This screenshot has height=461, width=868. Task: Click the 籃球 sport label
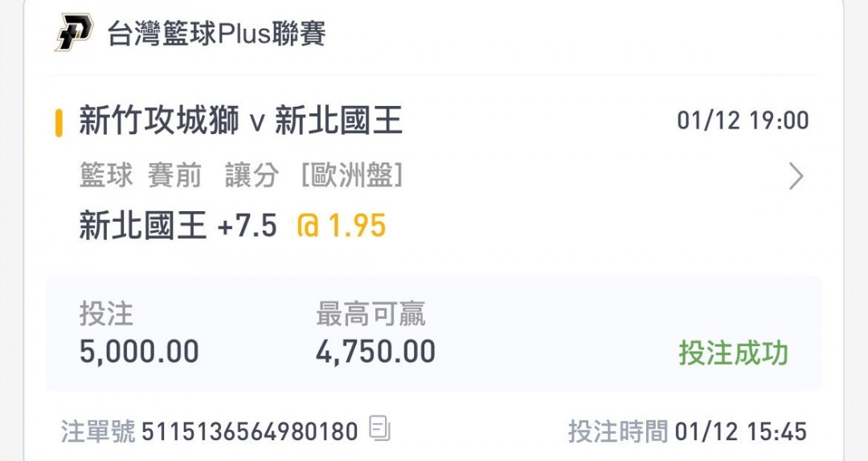click(106, 176)
